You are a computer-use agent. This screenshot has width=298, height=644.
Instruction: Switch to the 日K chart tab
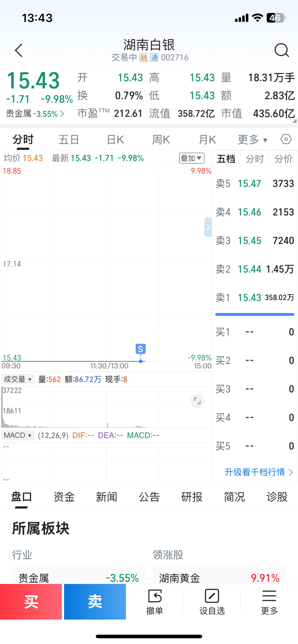tap(115, 139)
